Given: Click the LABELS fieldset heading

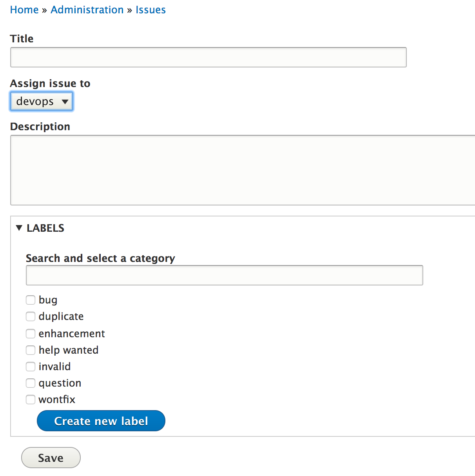Looking at the screenshot, I should pos(45,228).
